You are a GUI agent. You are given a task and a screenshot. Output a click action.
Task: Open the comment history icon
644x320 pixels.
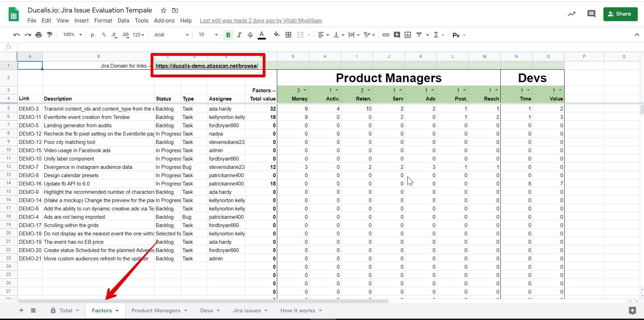point(591,14)
